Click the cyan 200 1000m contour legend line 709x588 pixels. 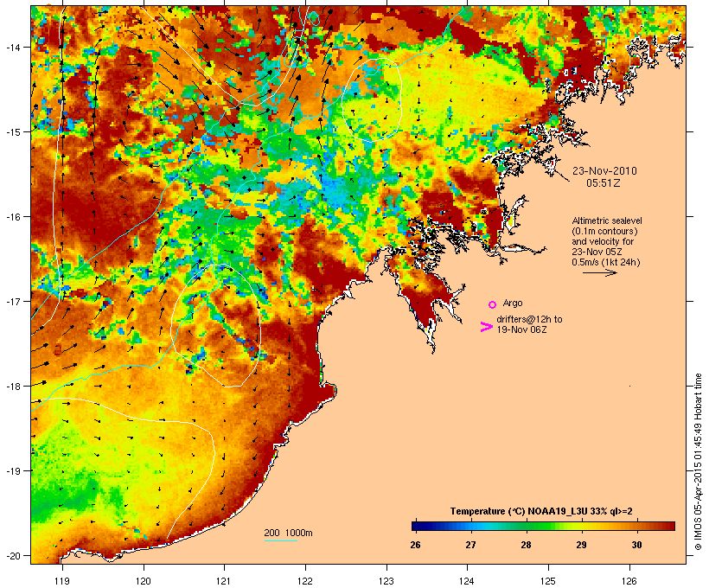(x=281, y=540)
